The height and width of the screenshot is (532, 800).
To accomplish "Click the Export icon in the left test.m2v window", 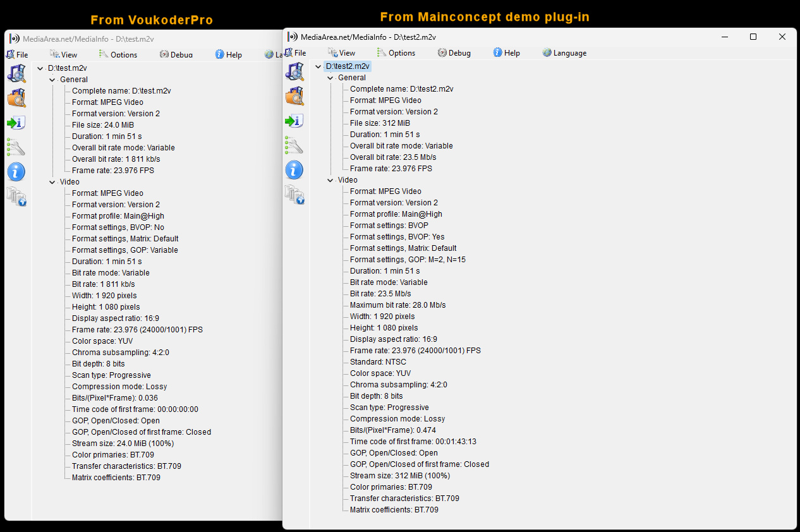I will click(16, 123).
